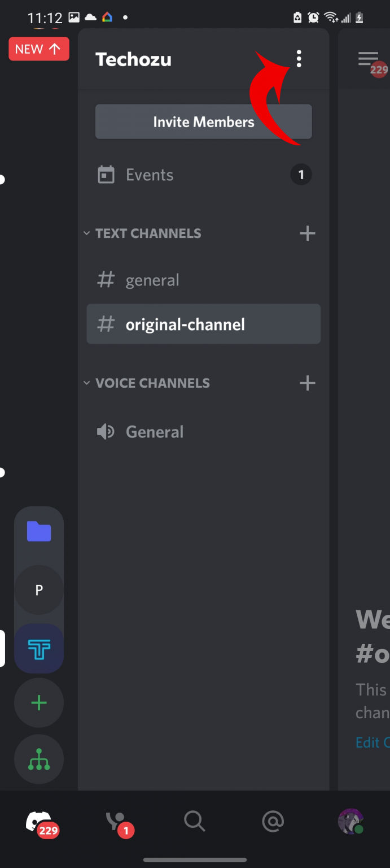The width and height of the screenshot is (390, 868).
Task: Create a new server with the plus icon
Action: pyautogui.click(x=39, y=702)
